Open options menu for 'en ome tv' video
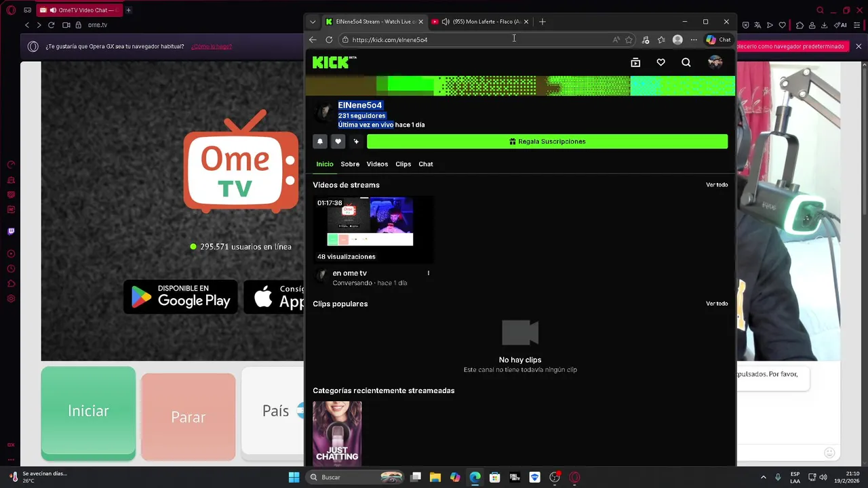The width and height of the screenshot is (868, 488). pos(428,273)
